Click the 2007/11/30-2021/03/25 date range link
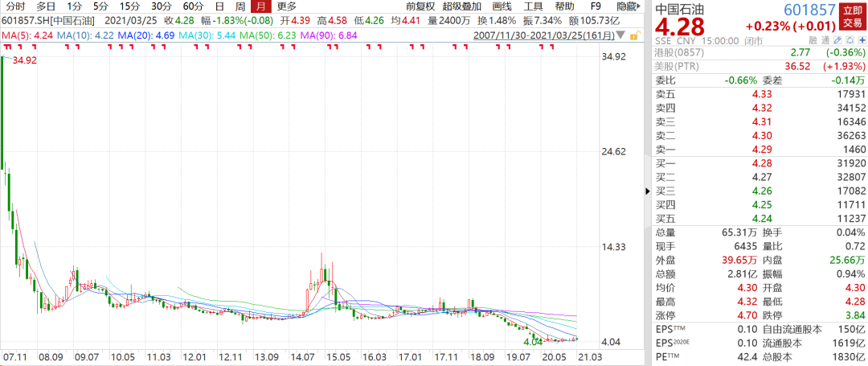 tap(544, 35)
